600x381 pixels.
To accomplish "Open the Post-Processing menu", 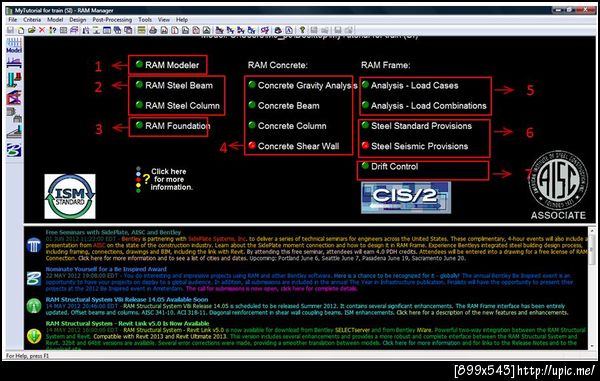I will point(112,20).
